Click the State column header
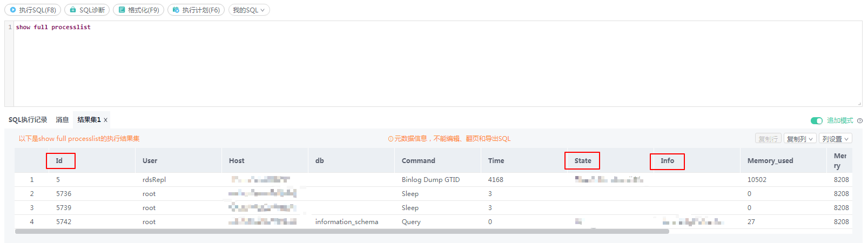 583,160
